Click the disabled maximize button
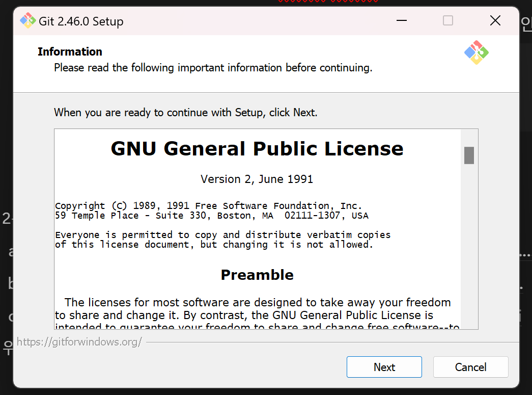This screenshot has width=532, height=395. 448,21
